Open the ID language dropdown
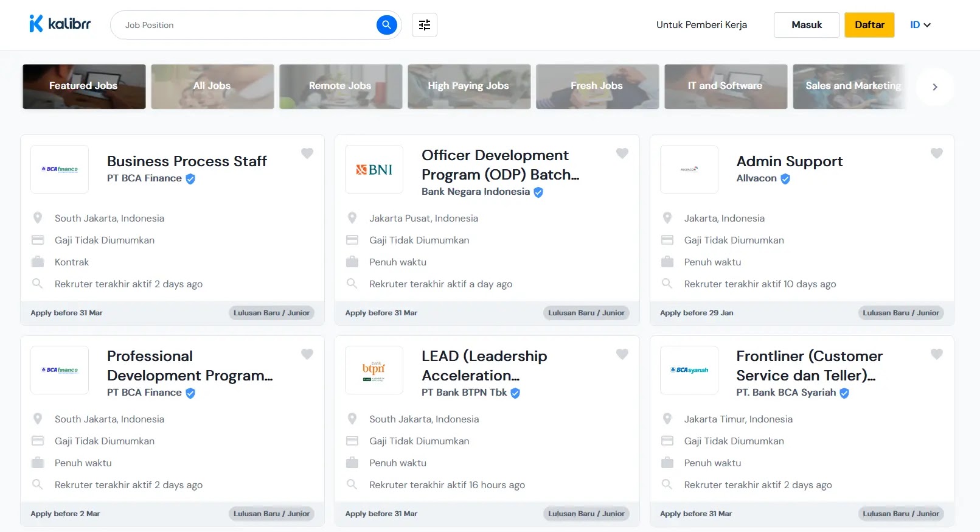 coord(920,25)
